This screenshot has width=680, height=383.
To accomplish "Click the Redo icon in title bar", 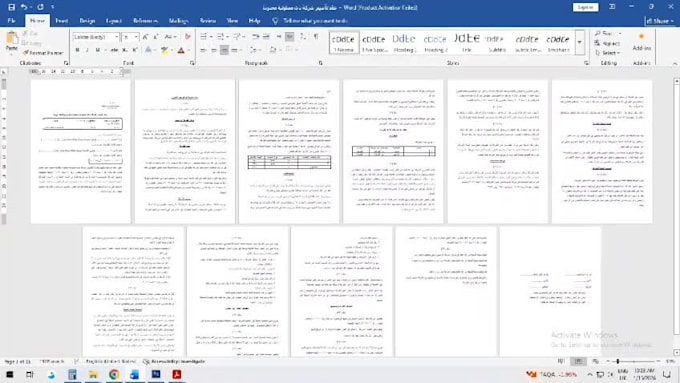I will coord(40,7).
